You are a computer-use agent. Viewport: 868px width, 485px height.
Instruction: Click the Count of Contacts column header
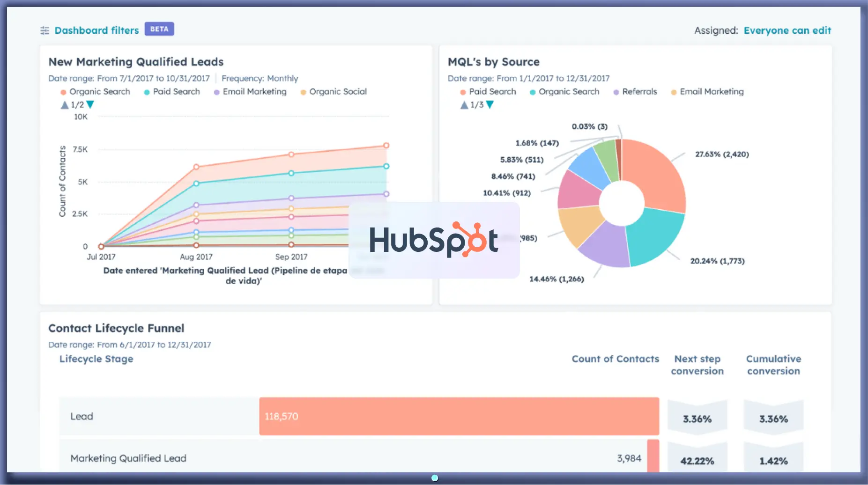[x=615, y=359]
